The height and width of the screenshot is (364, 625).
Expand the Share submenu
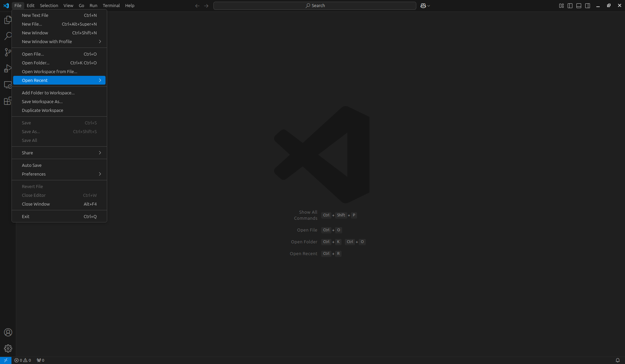pos(59,153)
